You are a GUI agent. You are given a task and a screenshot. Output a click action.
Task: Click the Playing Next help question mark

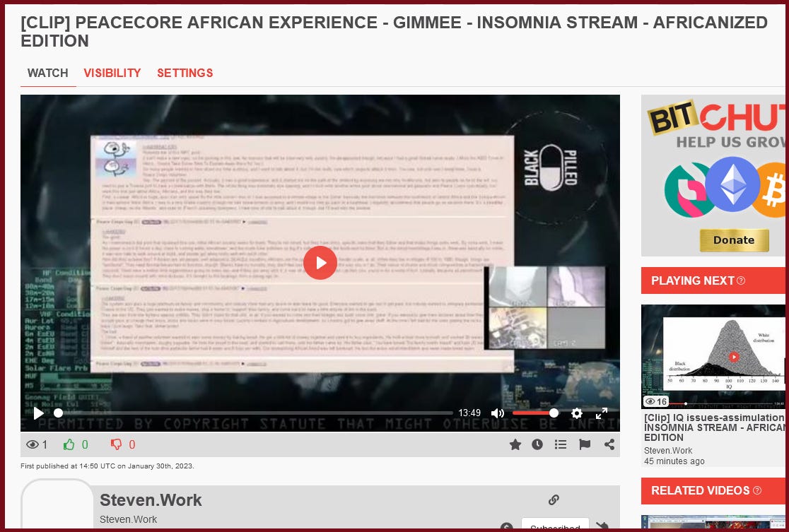pyautogui.click(x=741, y=280)
